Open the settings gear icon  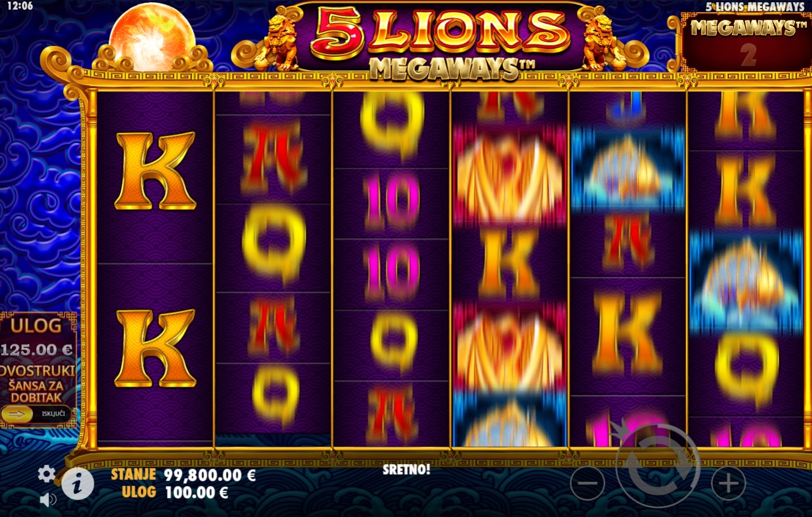pos(46,474)
